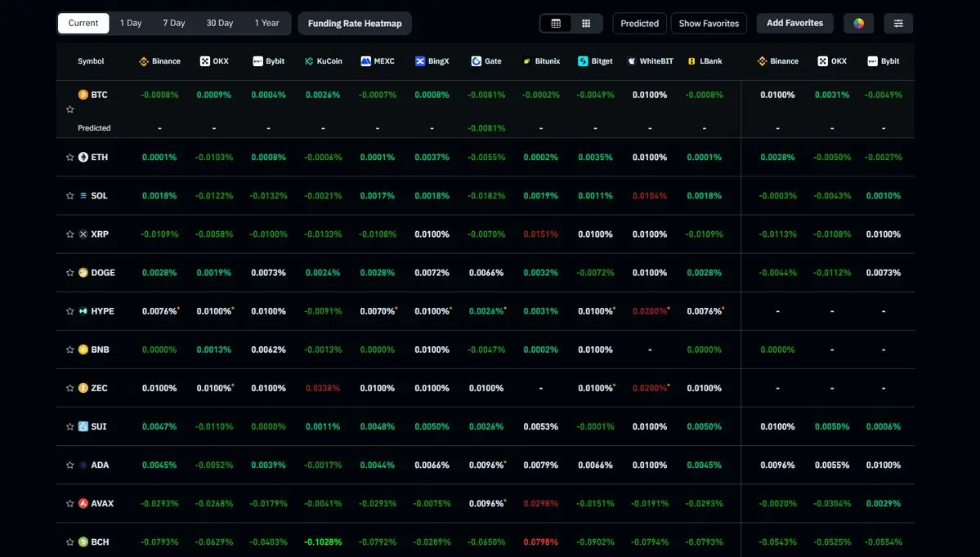Click the DOGE coin icon

83,272
